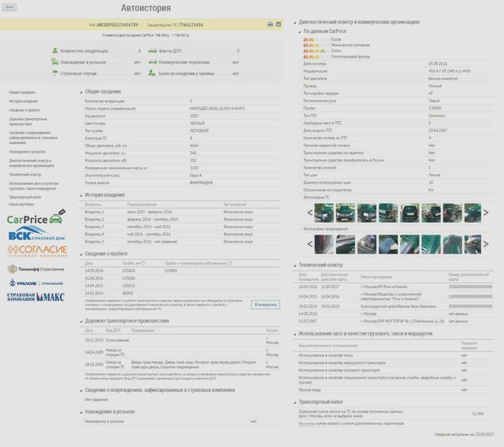Open История владения in the left sidebar
Screen dimensions: 504x447
[x=24, y=102]
